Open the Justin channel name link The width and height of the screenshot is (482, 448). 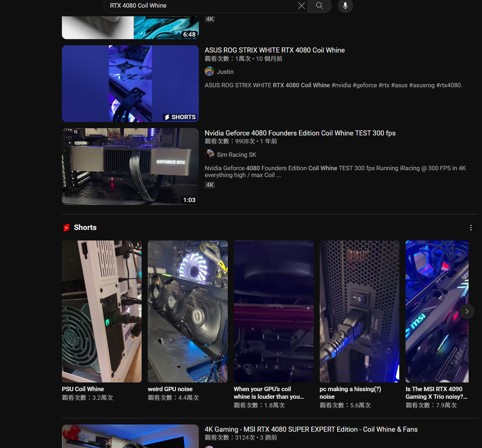click(x=225, y=72)
